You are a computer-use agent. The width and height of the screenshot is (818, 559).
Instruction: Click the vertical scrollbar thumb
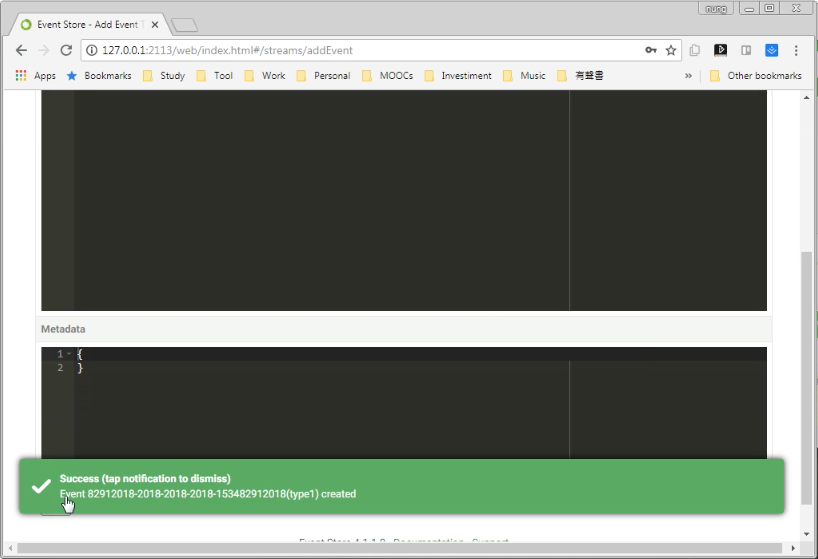[x=807, y=378]
